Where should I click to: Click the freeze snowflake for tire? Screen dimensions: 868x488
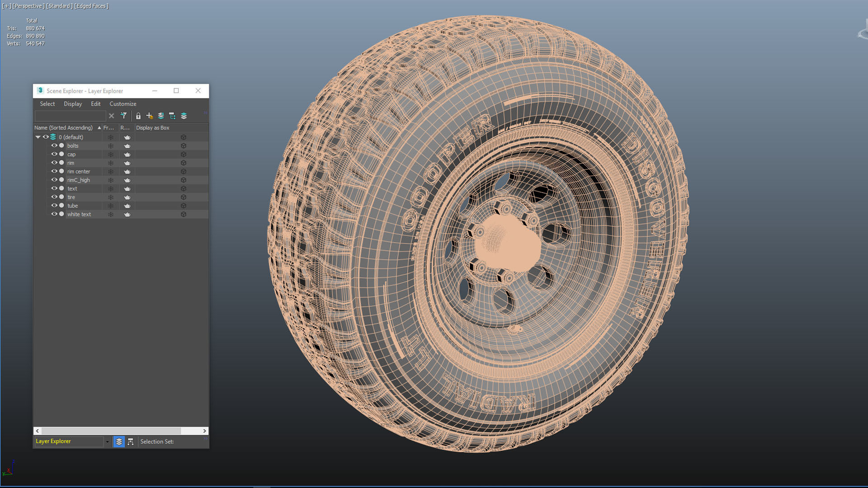click(x=110, y=197)
